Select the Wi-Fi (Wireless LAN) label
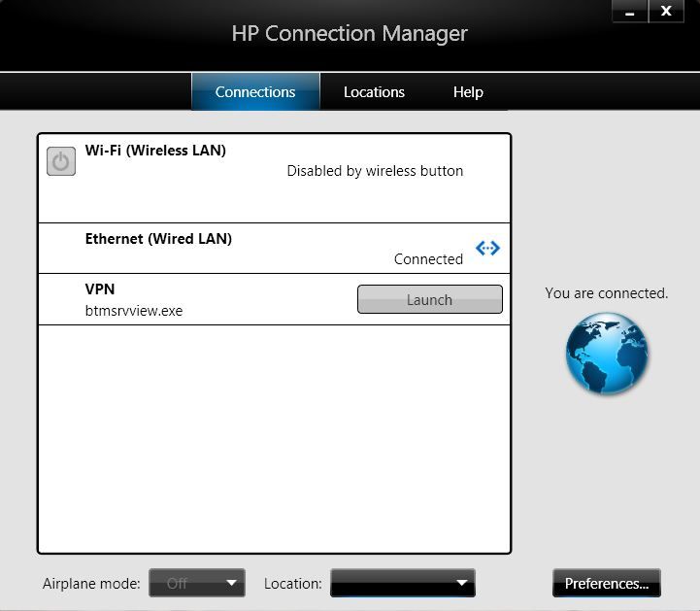This screenshot has height=611, width=700. pos(155,151)
